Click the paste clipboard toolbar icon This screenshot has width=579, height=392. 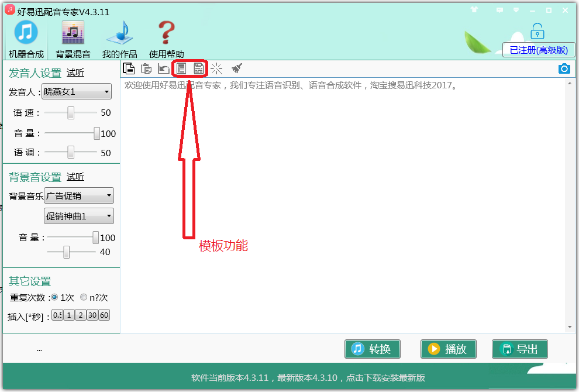coord(146,68)
